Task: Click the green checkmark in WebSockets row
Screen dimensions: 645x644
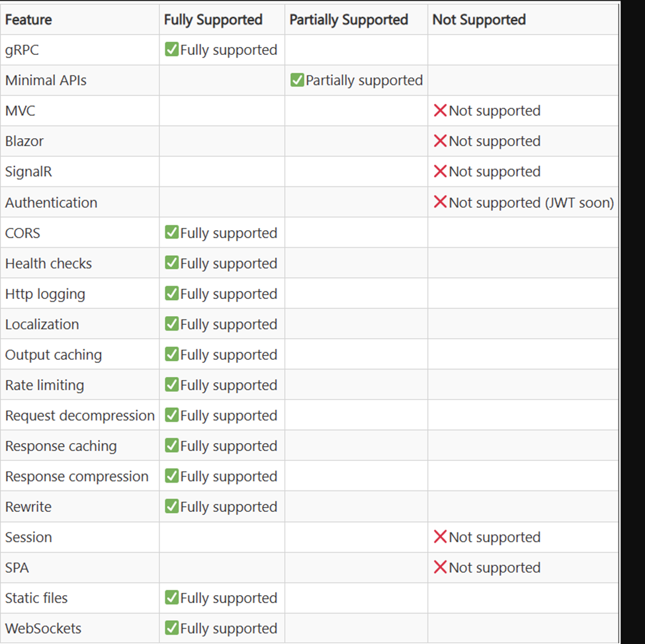Action: click(x=172, y=628)
